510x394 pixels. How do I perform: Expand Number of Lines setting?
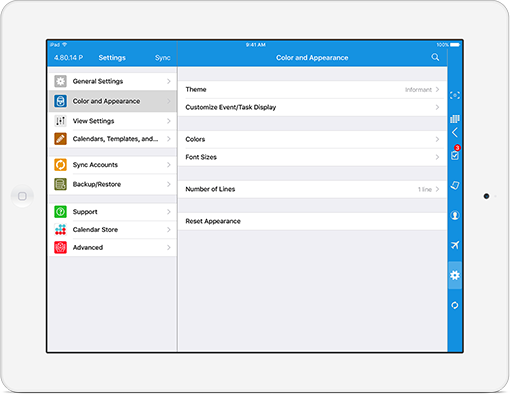click(312, 189)
